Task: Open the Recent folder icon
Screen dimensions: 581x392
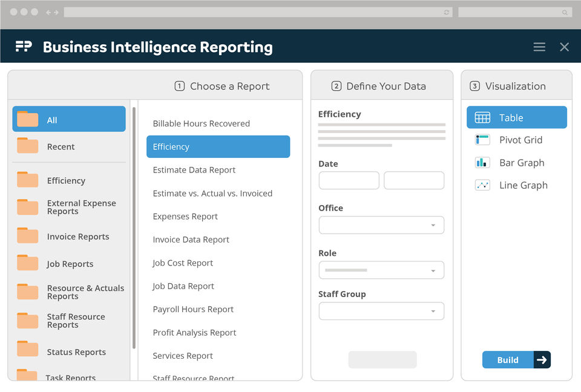Action: (x=28, y=146)
